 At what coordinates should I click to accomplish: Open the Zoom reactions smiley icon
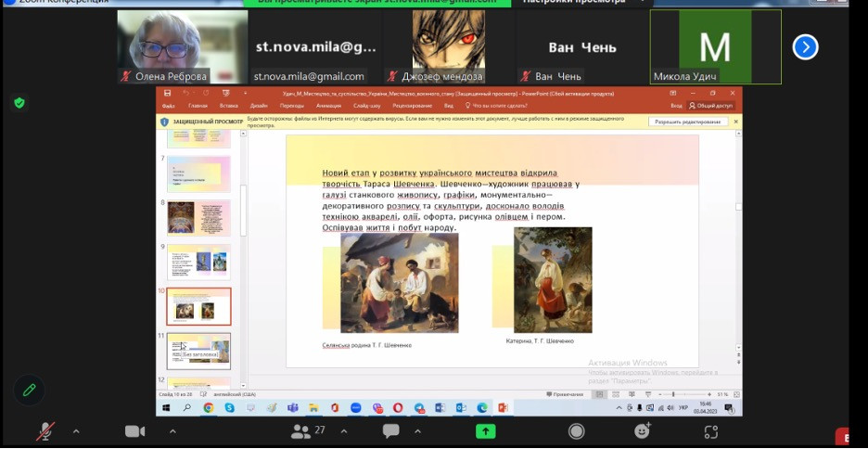click(x=642, y=430)
